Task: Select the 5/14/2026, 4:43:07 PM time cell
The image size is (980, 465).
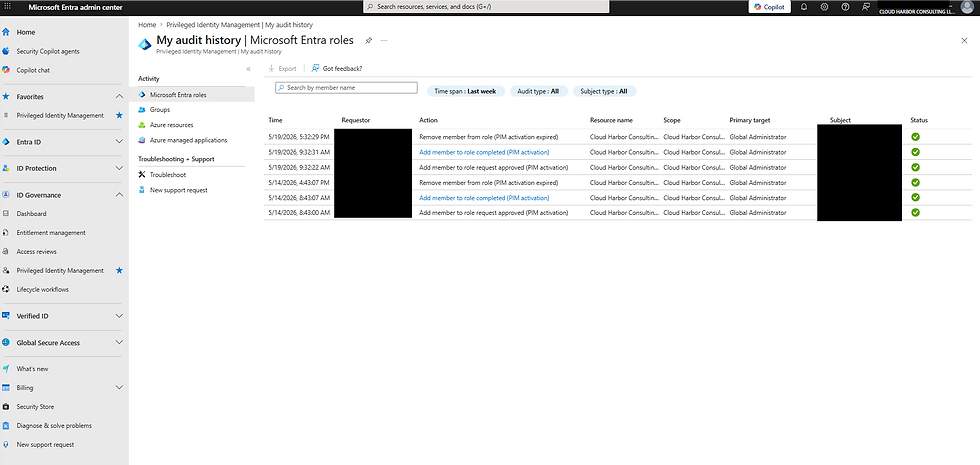Action: [299, 182]
